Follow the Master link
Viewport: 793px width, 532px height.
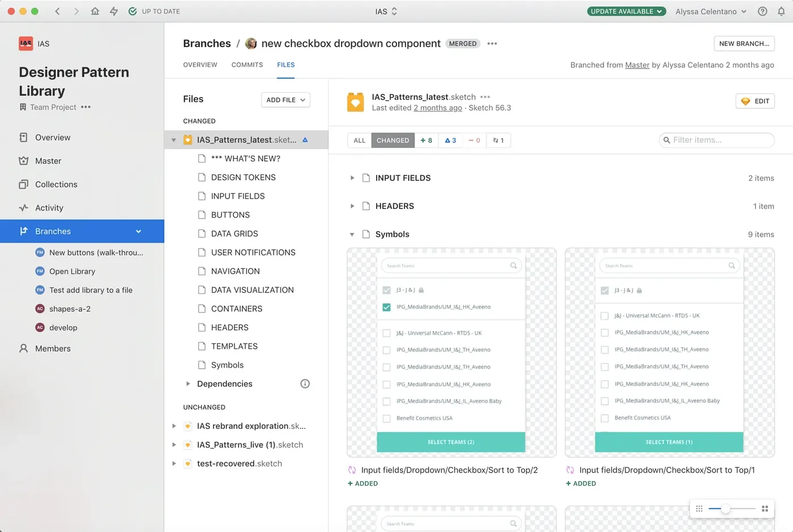637,65
